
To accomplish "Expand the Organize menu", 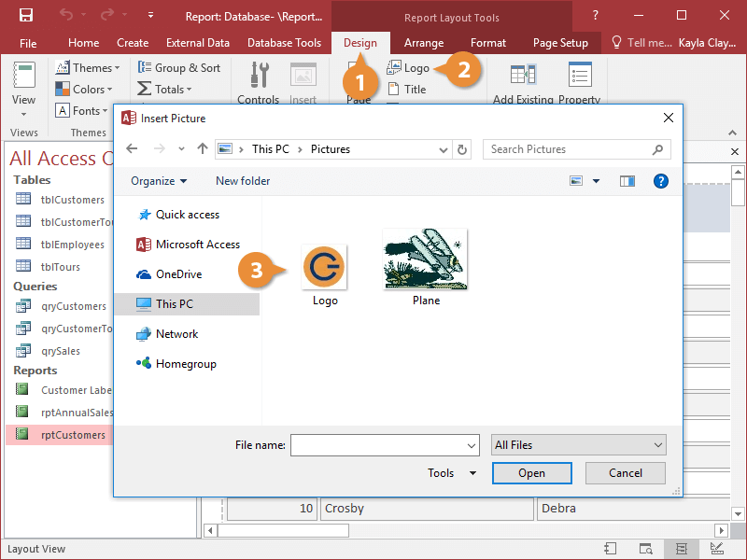I will click(x=159, y=181).
